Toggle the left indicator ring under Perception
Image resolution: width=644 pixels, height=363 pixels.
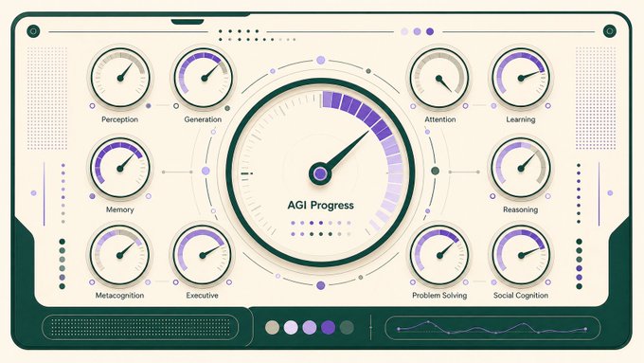coord(92,106)
